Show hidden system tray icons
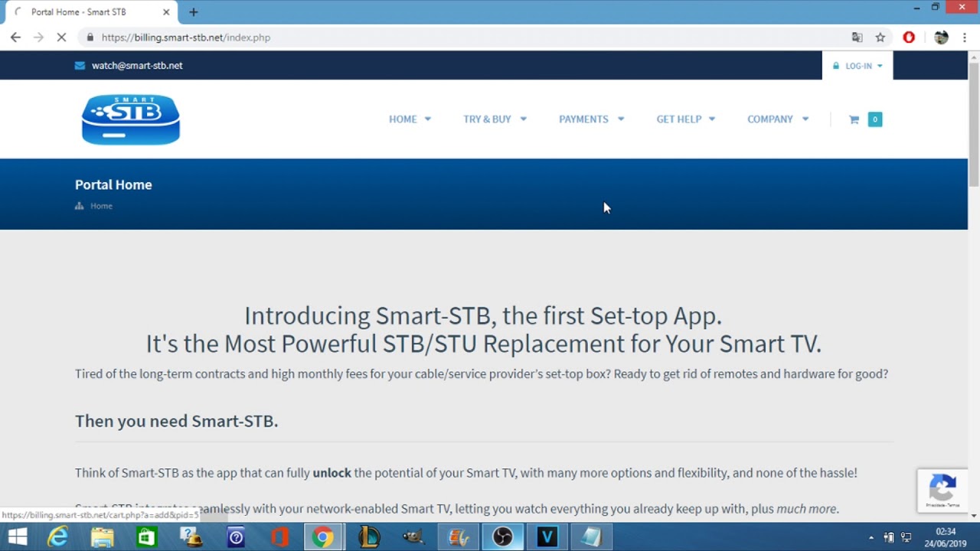This screenshot has height=551, width=980. point(871,538)
